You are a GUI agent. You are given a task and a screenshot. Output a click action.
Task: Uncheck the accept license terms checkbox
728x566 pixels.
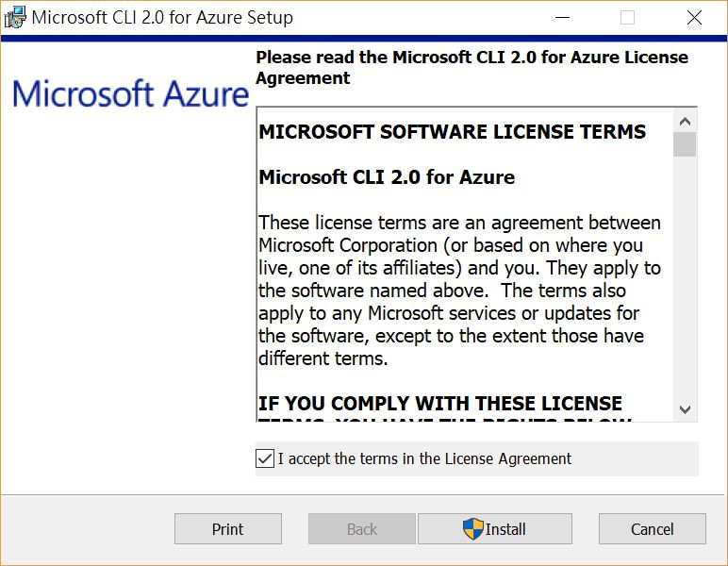pos(265,459)
